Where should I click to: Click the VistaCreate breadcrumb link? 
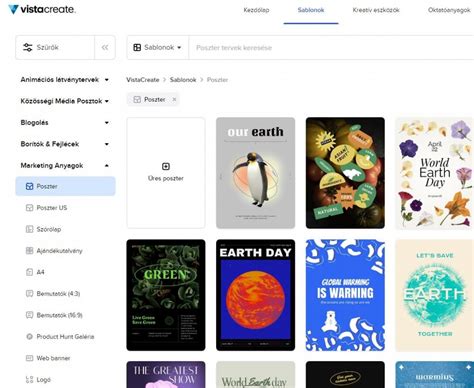[143, 80]
